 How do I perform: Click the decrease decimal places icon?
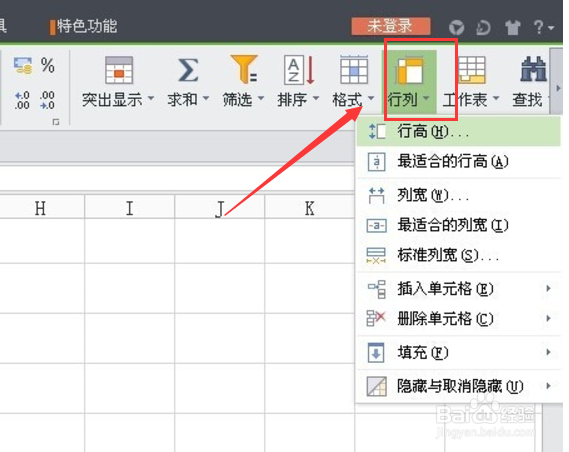pyautogui.click(x=48, y=100)
